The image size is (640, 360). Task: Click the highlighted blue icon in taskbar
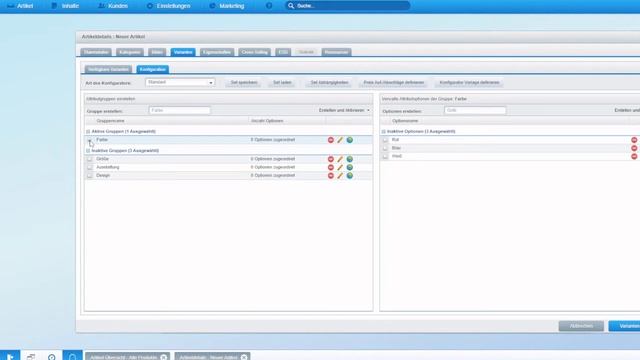72,356
